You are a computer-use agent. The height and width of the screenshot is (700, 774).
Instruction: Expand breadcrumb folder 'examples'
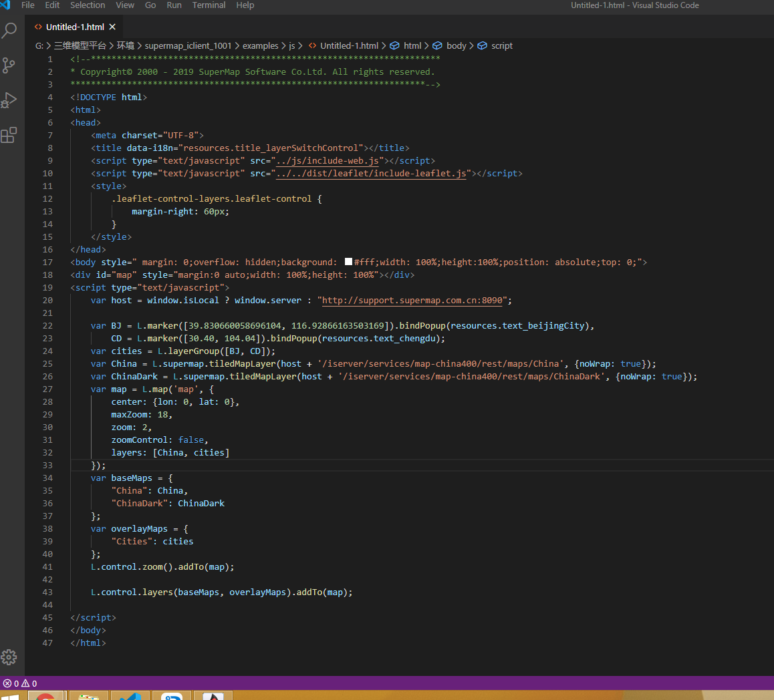(260, 46)
